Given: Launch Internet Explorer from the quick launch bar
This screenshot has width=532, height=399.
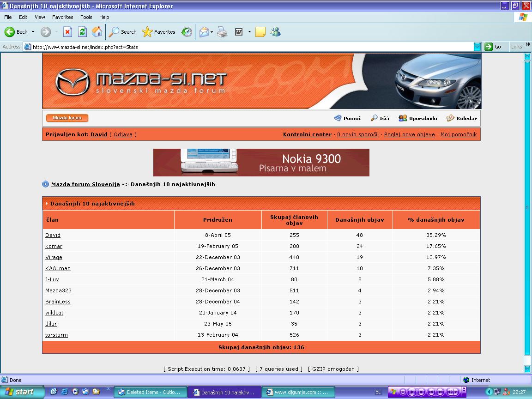Looking at the screenshot, I should (65, 392).
